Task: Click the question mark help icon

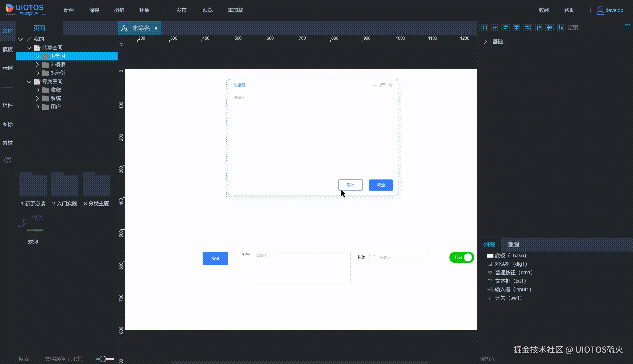Action: [8, 160]
